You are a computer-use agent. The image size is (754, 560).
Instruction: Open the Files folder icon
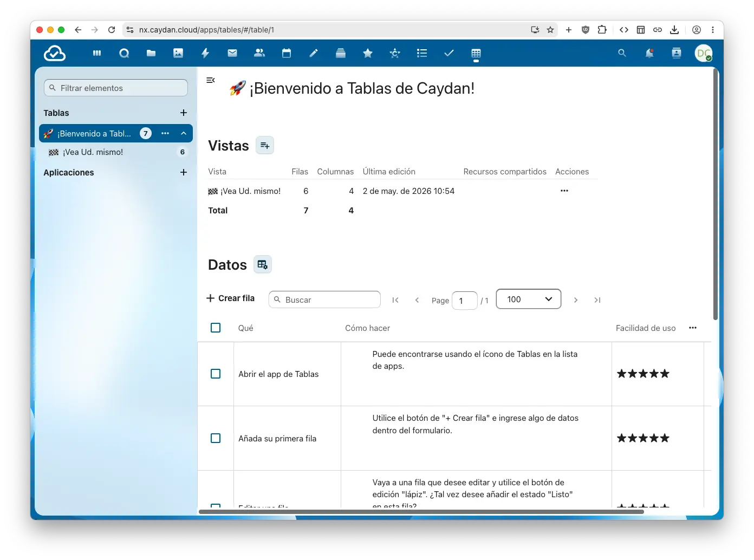(x=151, y=53)
